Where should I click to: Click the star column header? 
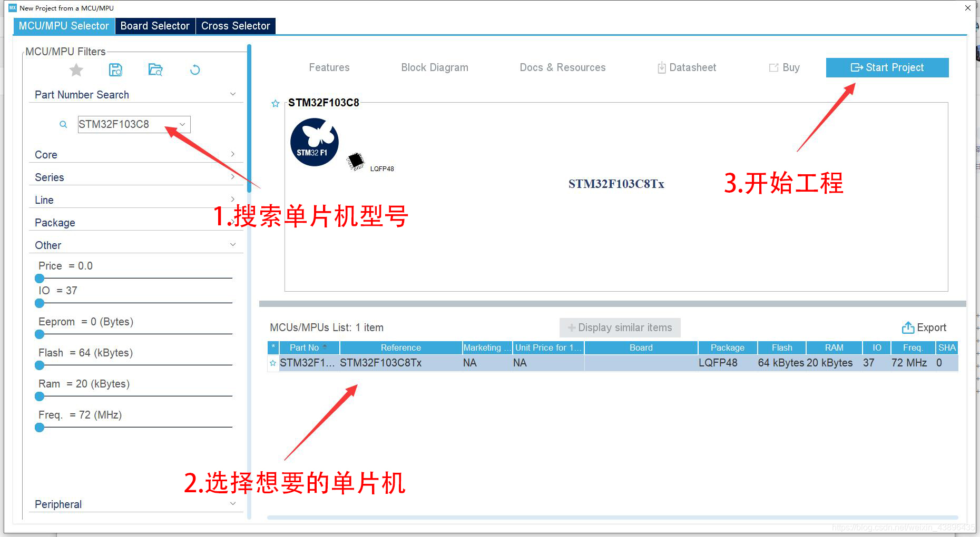(x=273, y=347)
